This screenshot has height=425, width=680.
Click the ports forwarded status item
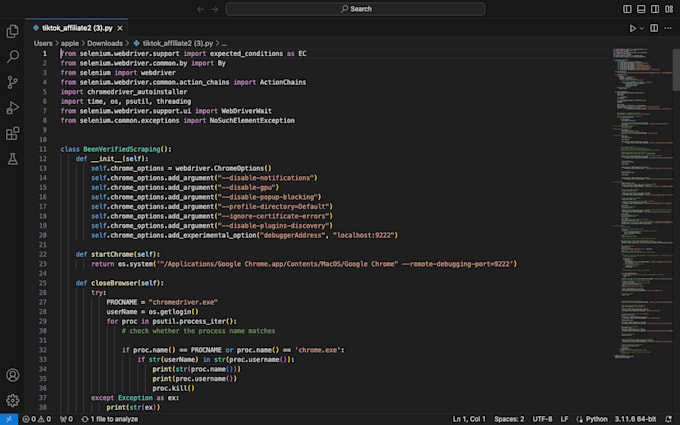tap(66, 419)
